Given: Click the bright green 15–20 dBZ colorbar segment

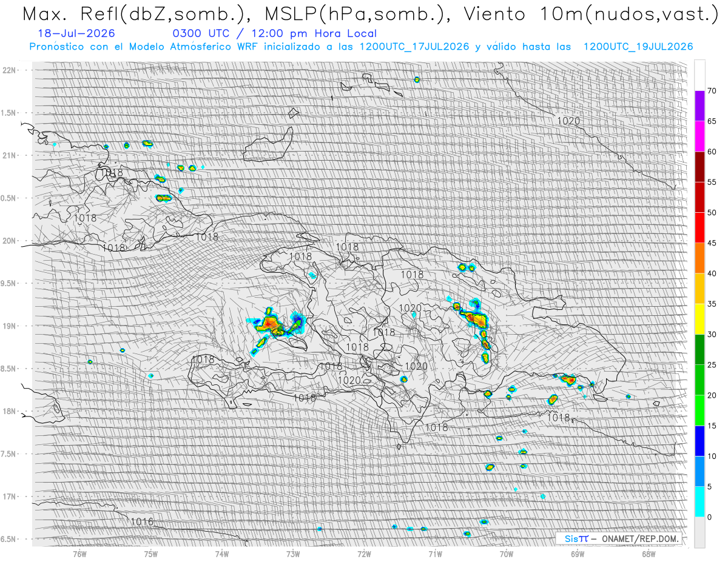Looking at the screenshot, I should tap(699, 410).
